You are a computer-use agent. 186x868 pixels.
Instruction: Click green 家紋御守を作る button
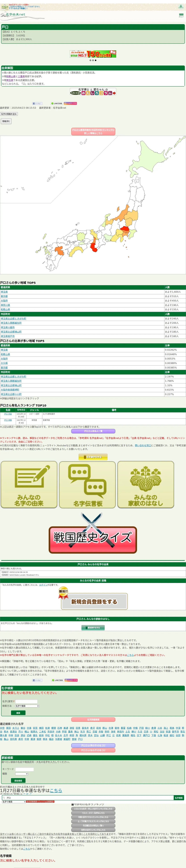[93, 628]
